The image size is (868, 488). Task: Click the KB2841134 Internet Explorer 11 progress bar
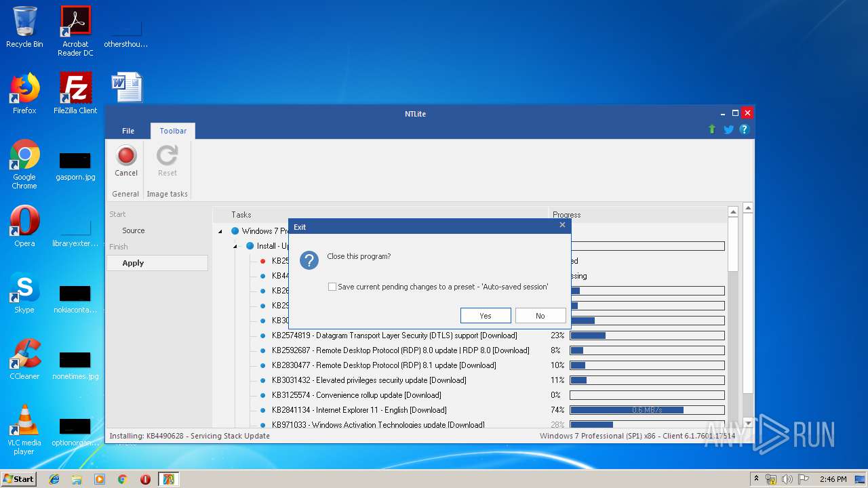point(647,410)
